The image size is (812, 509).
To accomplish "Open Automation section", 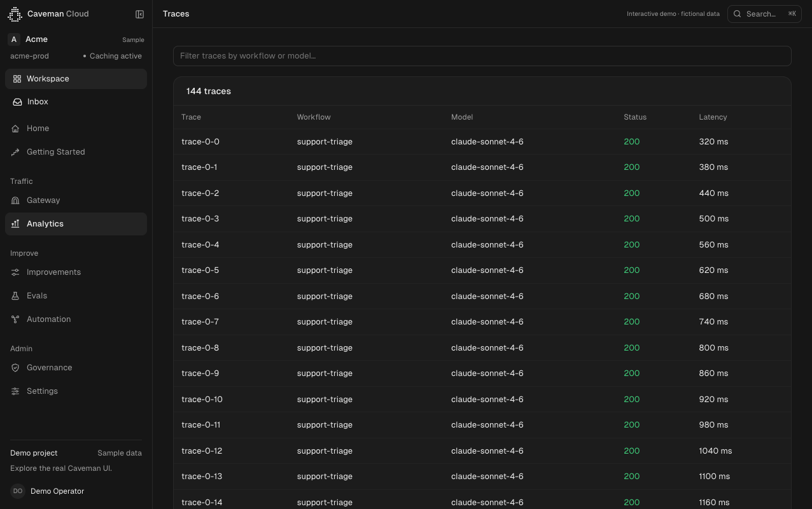I will click(x=76, y=319).
